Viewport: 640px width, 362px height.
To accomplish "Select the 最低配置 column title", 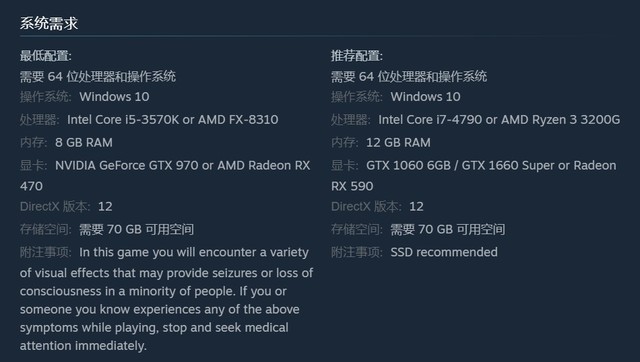I will point(46,56).
